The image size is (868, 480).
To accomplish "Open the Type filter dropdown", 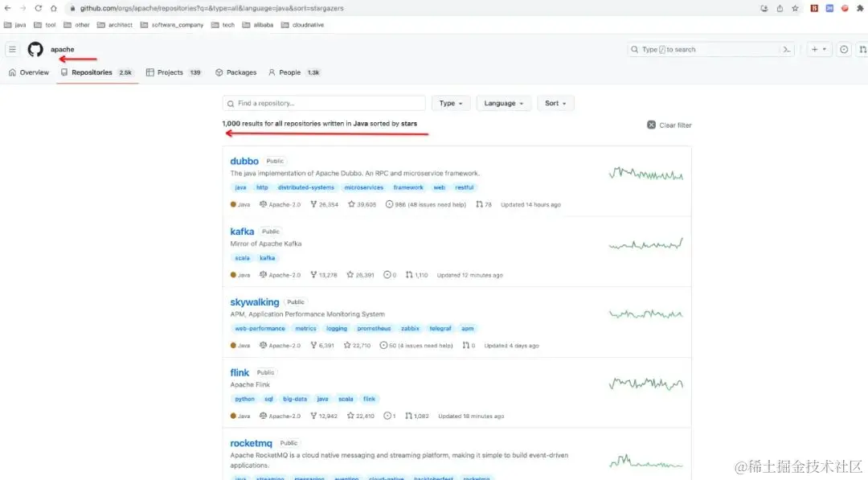I will [x=451, y=103].
